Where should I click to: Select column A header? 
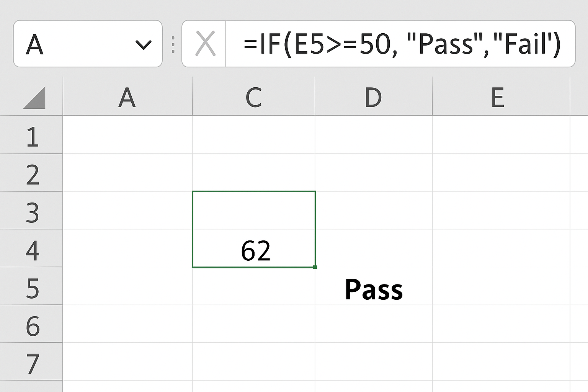(127, 97)
